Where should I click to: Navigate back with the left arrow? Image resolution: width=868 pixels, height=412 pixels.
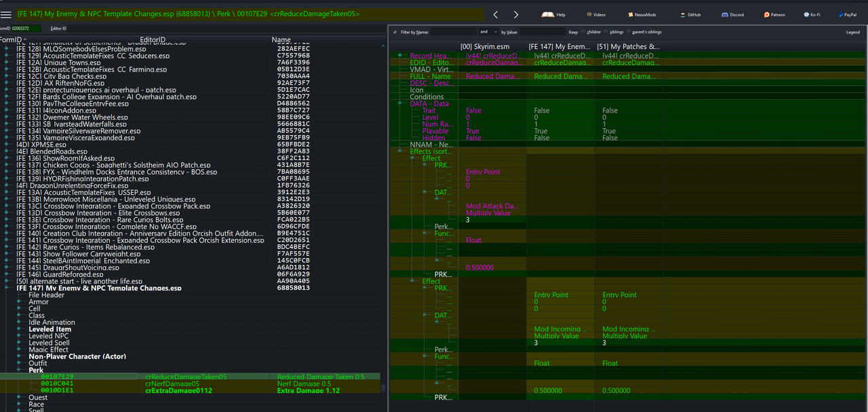(x=496, y=14)
